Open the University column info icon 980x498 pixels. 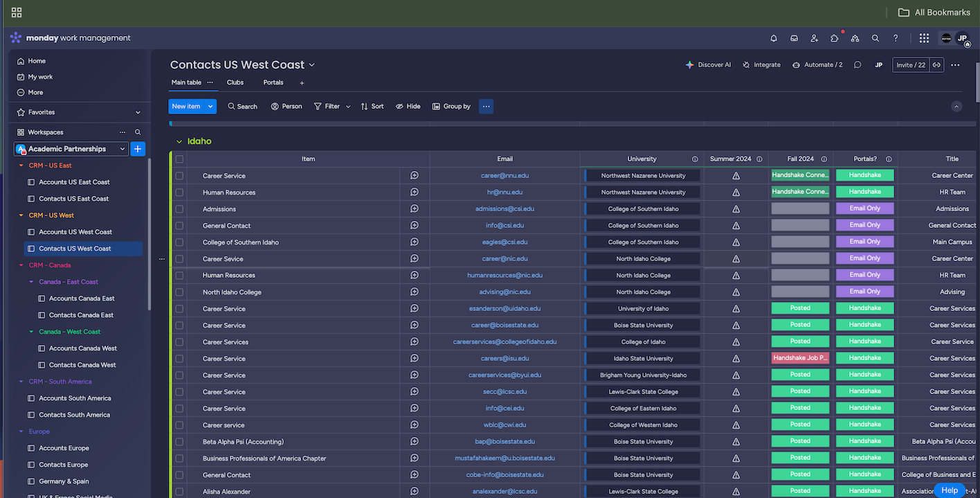tap(695, 159)
